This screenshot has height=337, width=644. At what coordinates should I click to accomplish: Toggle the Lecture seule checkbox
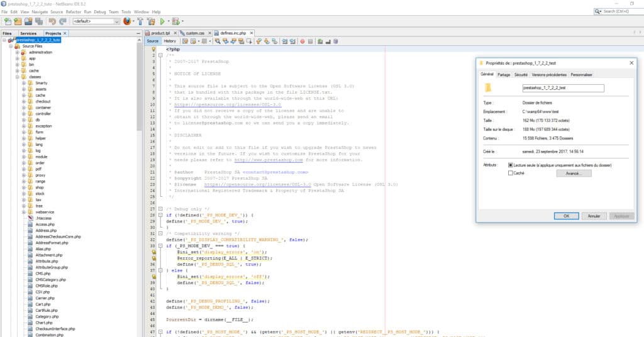coord(511,165)
